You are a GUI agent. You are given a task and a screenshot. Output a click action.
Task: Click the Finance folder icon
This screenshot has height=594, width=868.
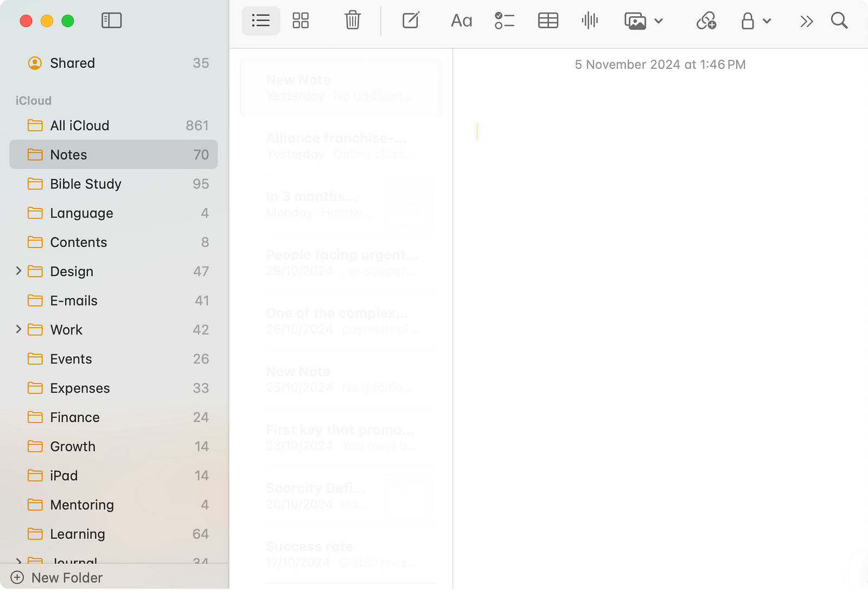click(x=35, y=417)
